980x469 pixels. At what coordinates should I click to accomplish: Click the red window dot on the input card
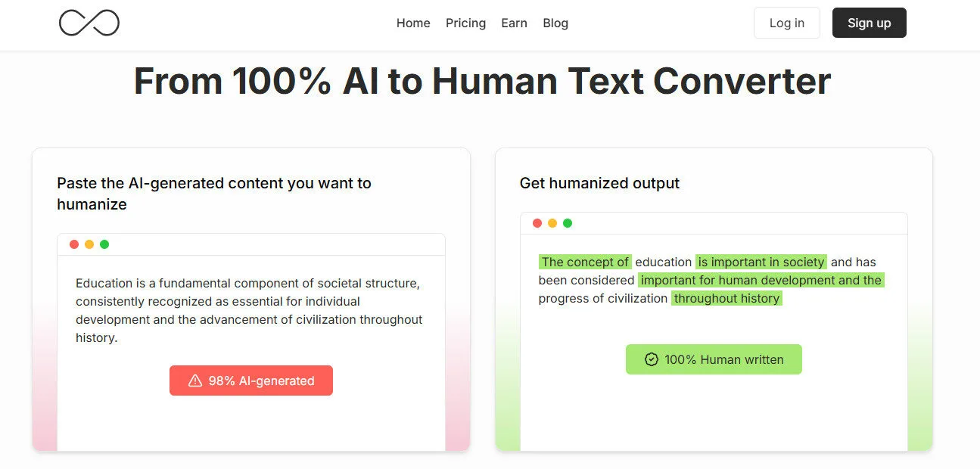click(x=73, y=244)
